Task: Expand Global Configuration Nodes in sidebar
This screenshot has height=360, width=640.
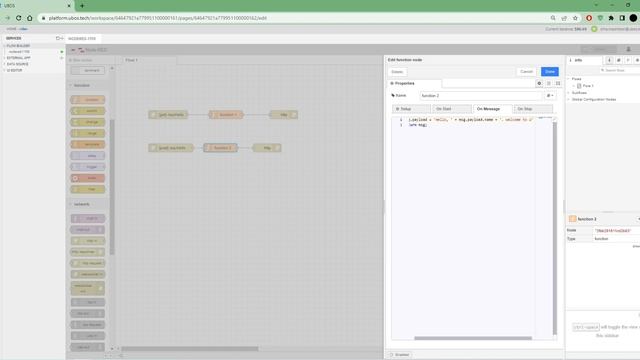Action: (x=569, y=99)
